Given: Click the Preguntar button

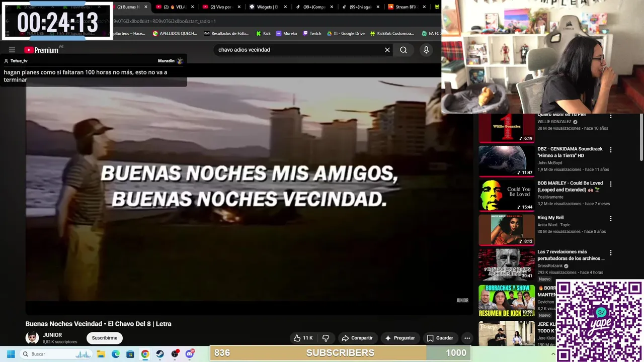Looking at the screenshot, I should (400, 338).
